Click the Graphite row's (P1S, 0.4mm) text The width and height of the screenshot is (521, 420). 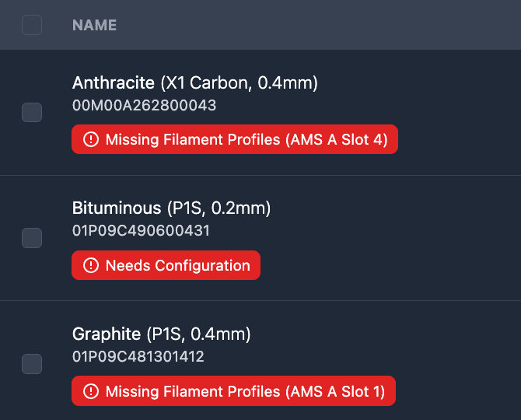198,334
